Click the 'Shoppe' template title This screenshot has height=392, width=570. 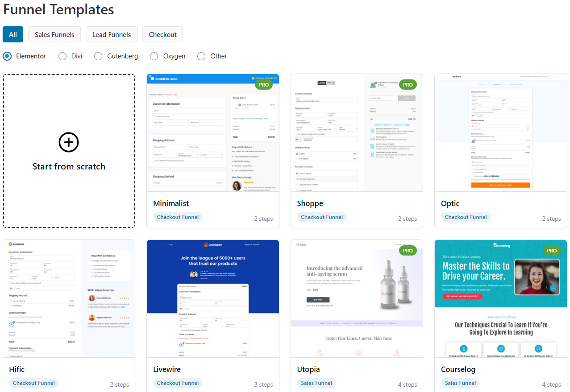pos(310,203)
